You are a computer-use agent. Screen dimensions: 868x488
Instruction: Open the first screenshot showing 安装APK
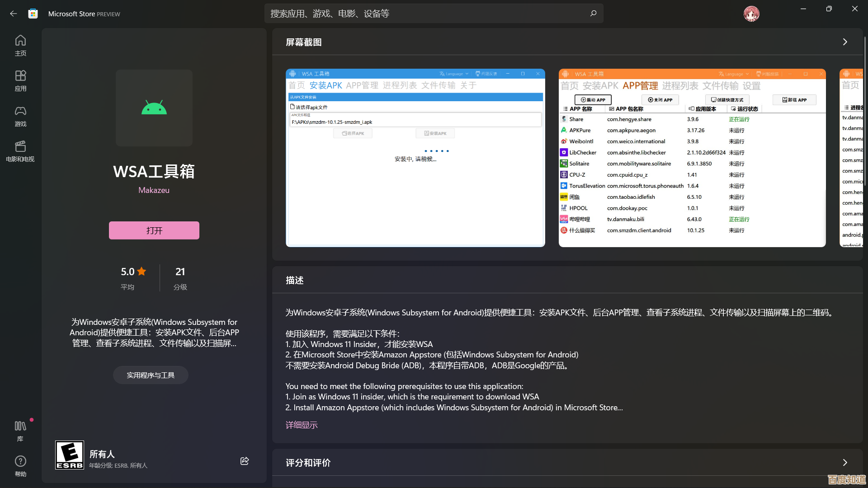click(415, 158)
